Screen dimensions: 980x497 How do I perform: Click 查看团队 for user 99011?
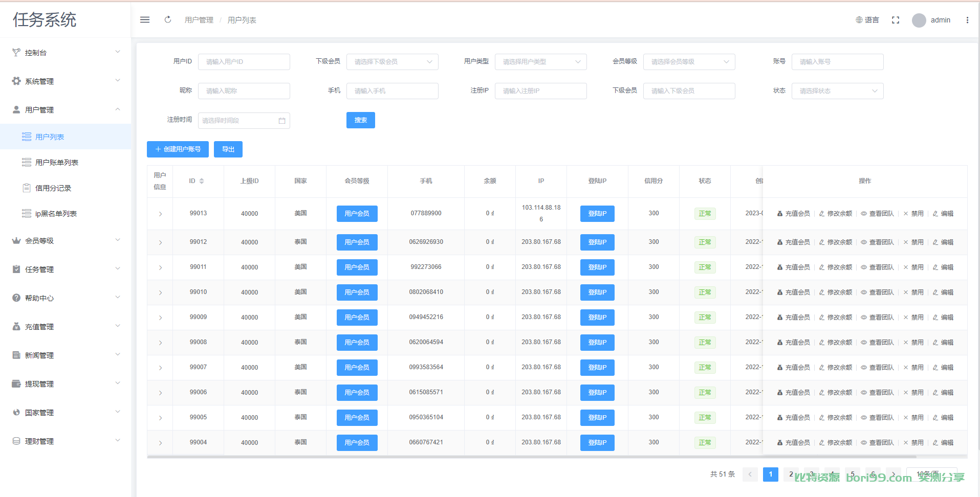tap(877, 267)
